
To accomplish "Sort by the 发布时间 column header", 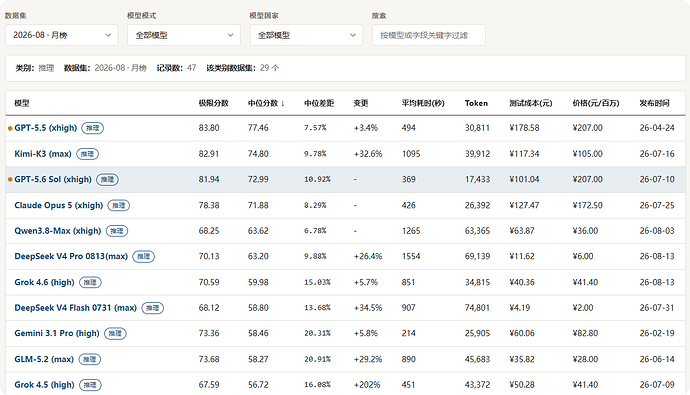I will tap(654, 103).
